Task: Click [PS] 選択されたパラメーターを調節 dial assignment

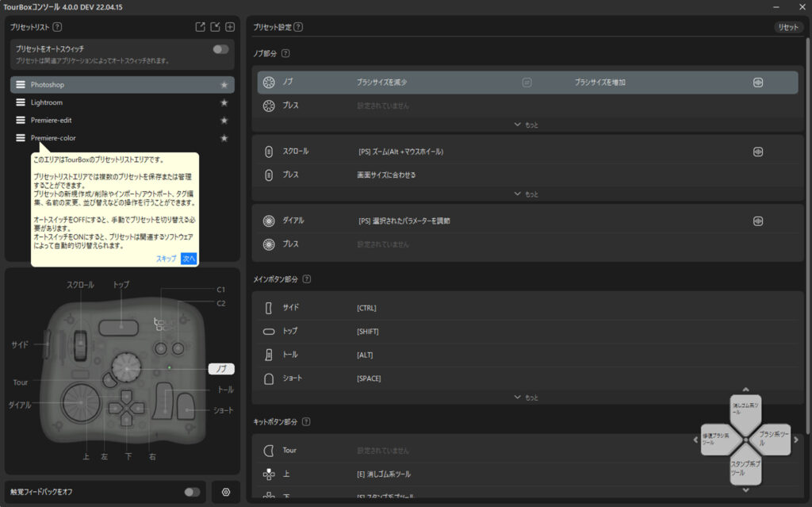Action: pos(404,221)
